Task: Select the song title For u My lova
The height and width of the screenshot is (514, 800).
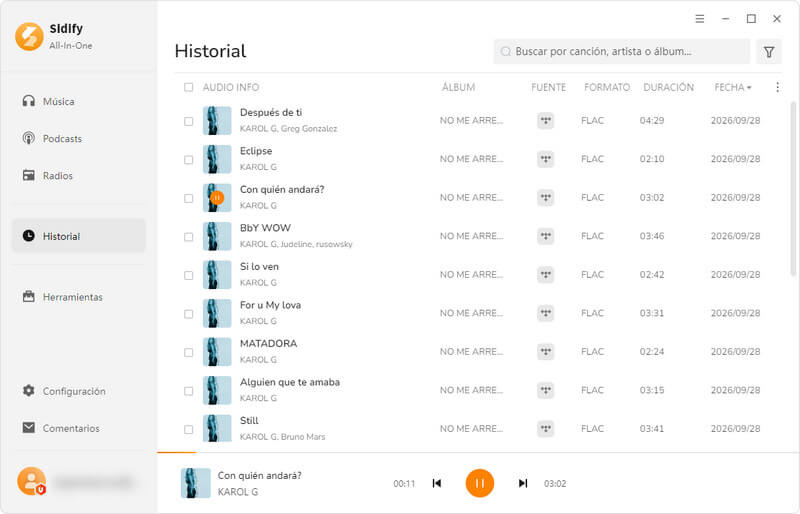Action: point(270,305)
